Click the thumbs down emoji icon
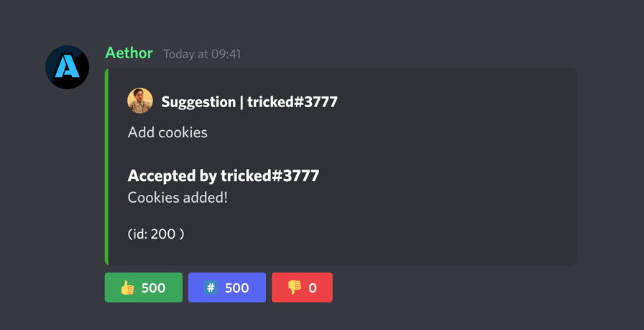 point(295,288)
